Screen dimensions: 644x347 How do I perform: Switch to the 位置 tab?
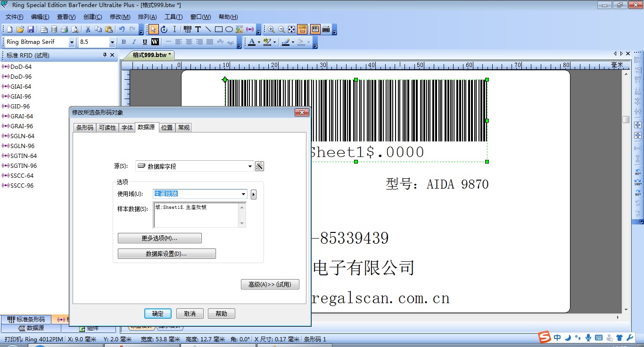167,128
